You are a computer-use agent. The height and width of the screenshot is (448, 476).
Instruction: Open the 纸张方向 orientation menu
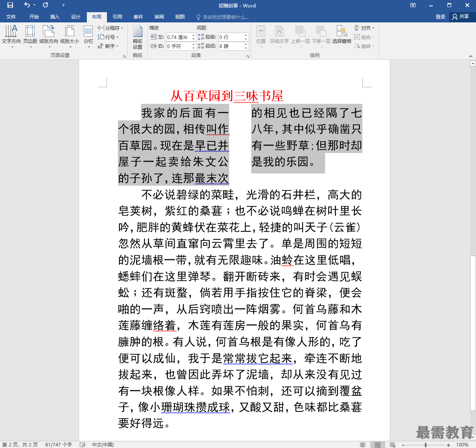49,36
